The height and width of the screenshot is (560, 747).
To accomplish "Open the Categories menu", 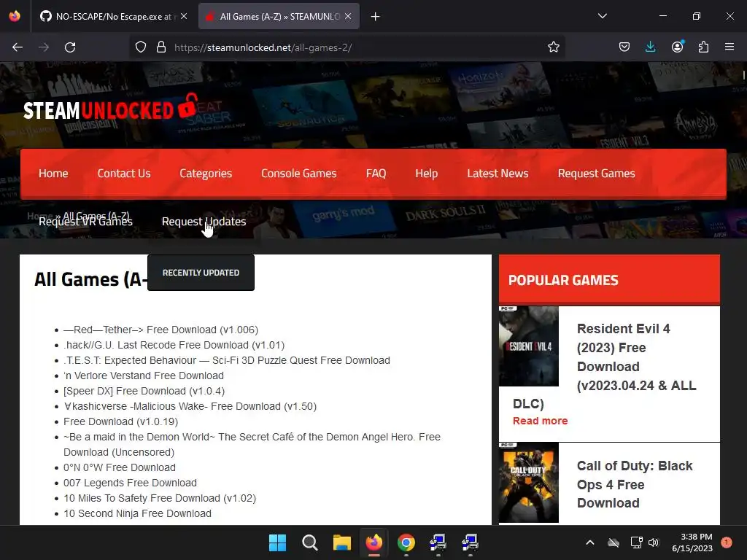I will pos(206,174).
